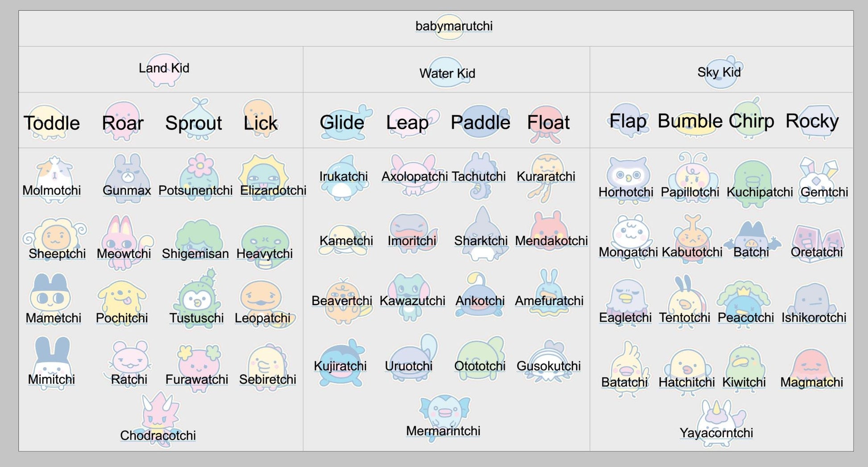The image size is (868, 467).
Task: Click the Sky Kid character icon
Action: (x=719, y=71)
